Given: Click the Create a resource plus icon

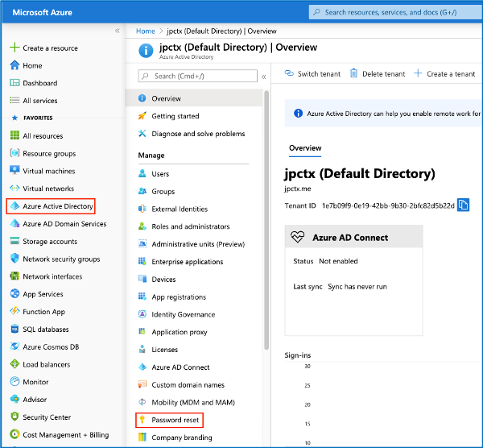Looking at the screenshot, I should pyautogui.click(x=14, y=48).
